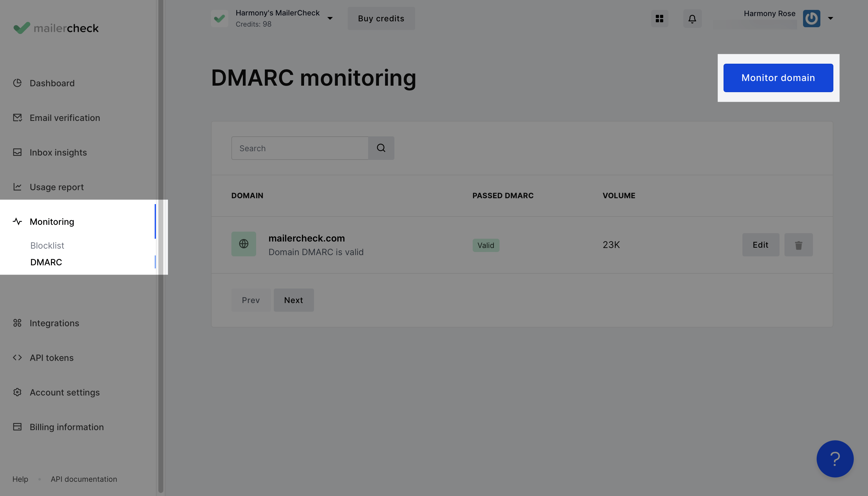Screen dimensions: 868x496
Task: Click the Next pagination button
Action: (294, 300)
